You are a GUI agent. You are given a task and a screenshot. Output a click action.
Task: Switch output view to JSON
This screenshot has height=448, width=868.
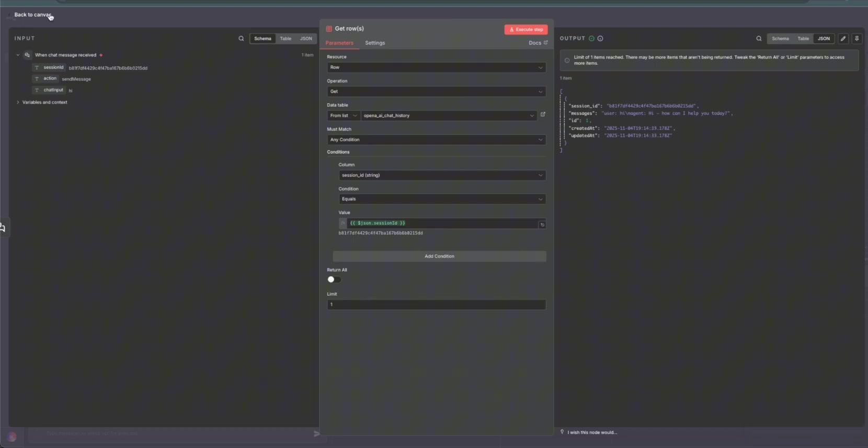tap(824, 39)
